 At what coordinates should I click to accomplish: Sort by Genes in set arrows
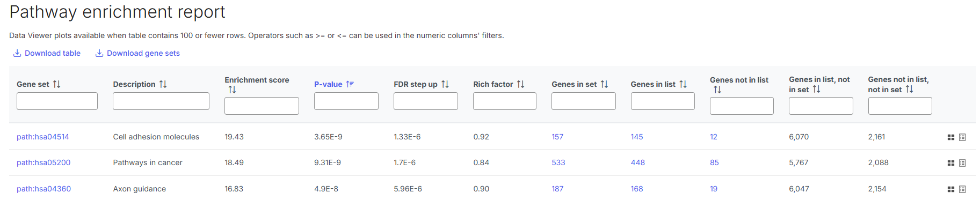tap(604, 84)
